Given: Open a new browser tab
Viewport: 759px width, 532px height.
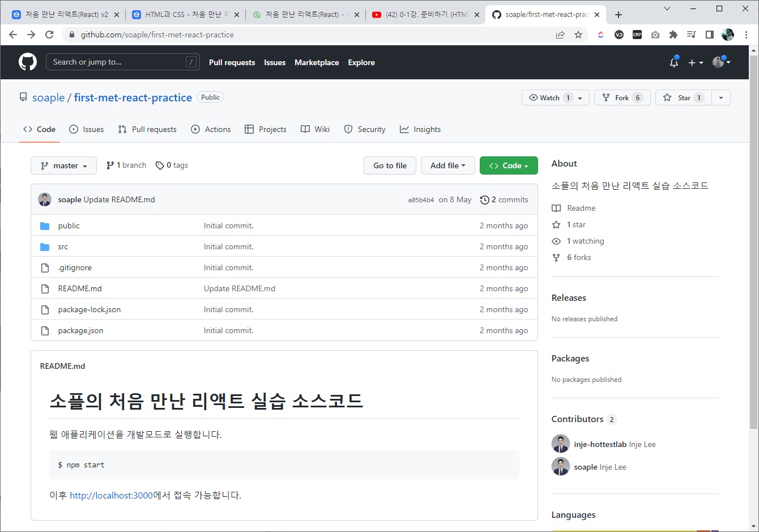Looking at the screenshot, I should pyautogui.click(x=619, y=15).
